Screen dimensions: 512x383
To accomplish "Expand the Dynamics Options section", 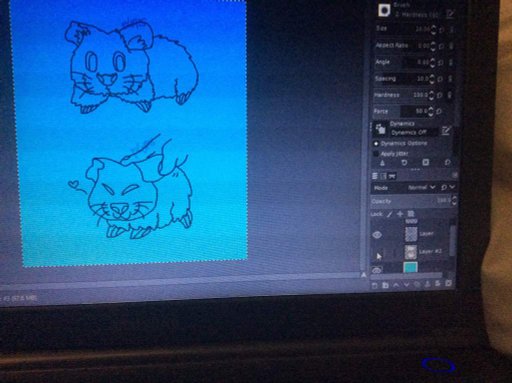I will (x=376, y=144).
